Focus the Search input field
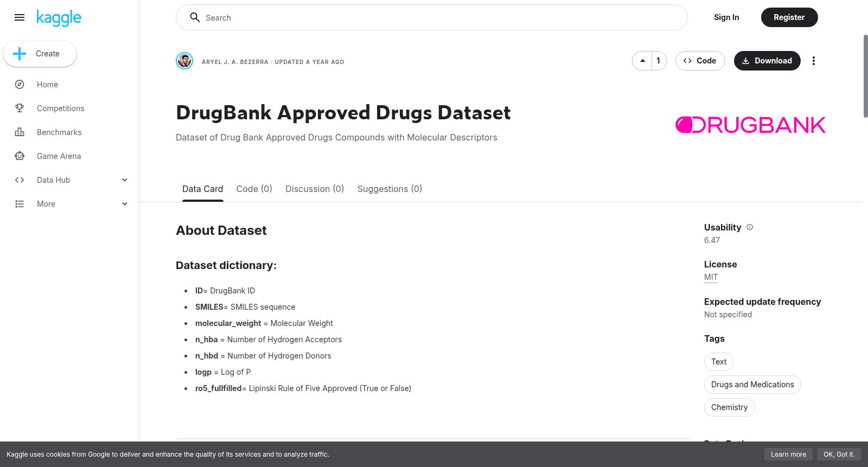 432,17
